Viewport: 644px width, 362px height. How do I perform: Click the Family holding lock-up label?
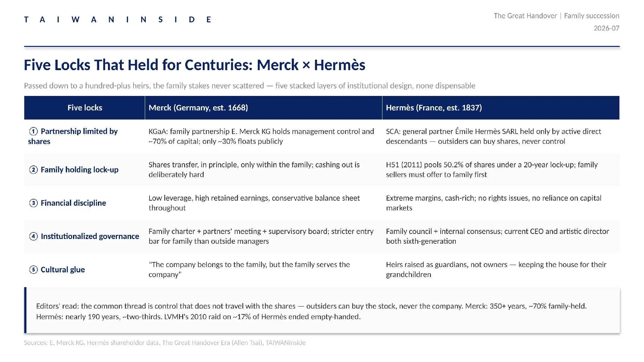[x=80, y=170]
